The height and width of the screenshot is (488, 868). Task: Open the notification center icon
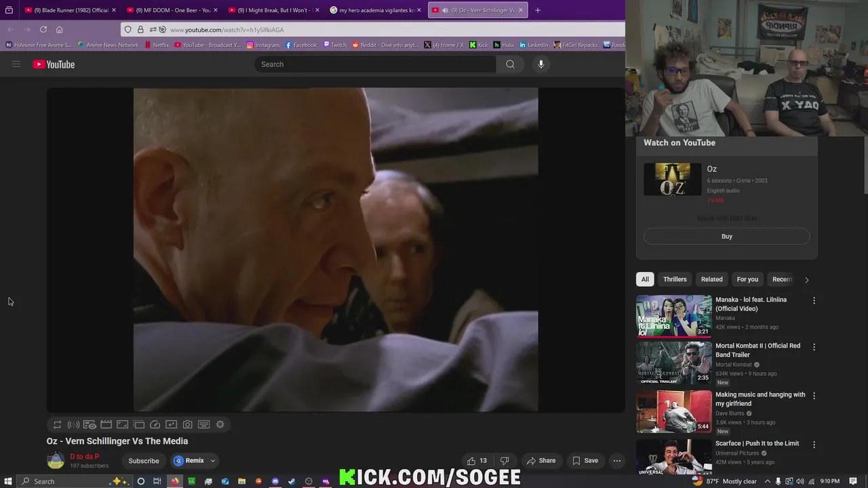(853, 481)
